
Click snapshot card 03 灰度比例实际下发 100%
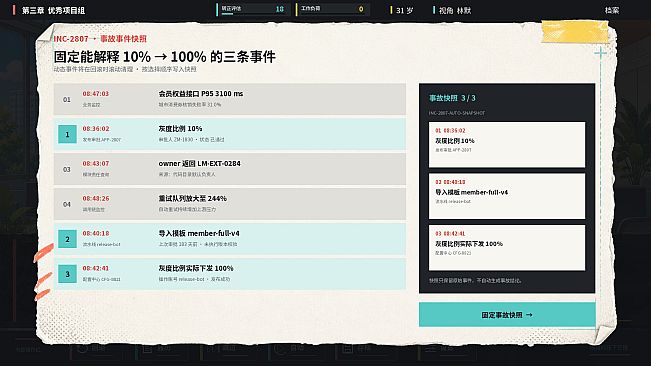coord(507,248)
